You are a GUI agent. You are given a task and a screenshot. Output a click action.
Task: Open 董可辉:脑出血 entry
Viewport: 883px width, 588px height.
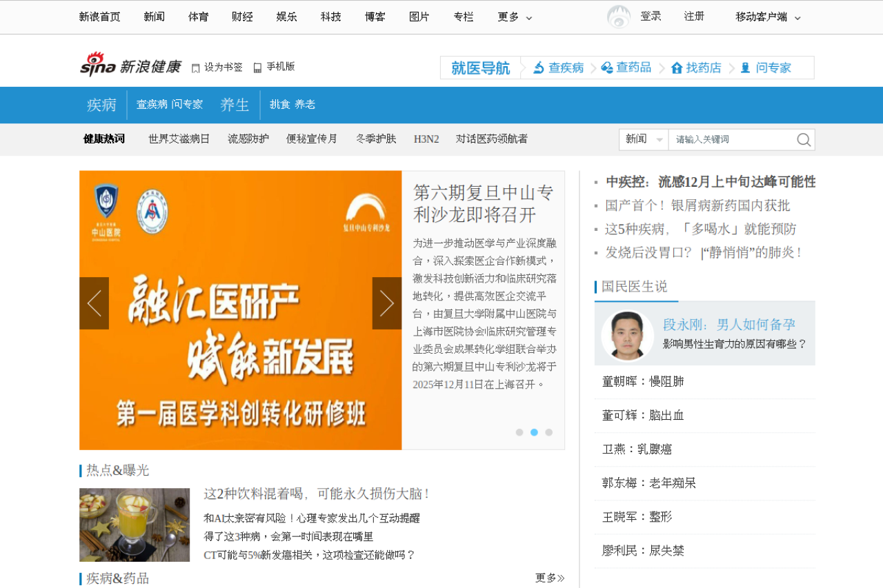643,416
